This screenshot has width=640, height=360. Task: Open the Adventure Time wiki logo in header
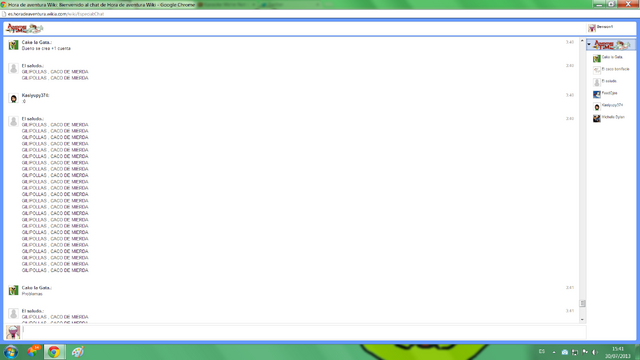coord(24,28)
